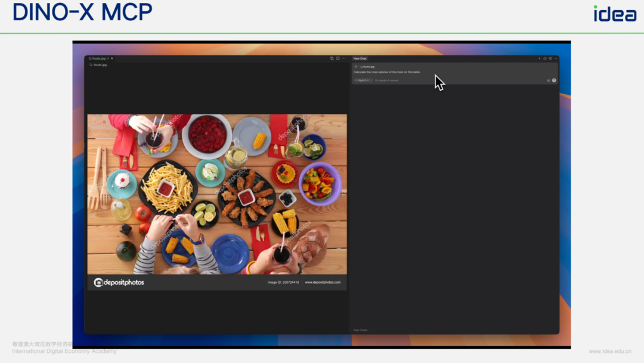Click the plus icon to start new chat
The width and height of the screenshot is (644, 363).
(539, 58)
